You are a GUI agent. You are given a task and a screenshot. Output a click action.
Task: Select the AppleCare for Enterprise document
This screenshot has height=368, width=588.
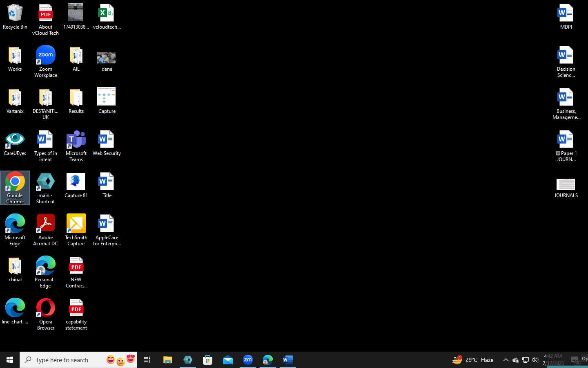pyautogui.click(x=107, y=231)
